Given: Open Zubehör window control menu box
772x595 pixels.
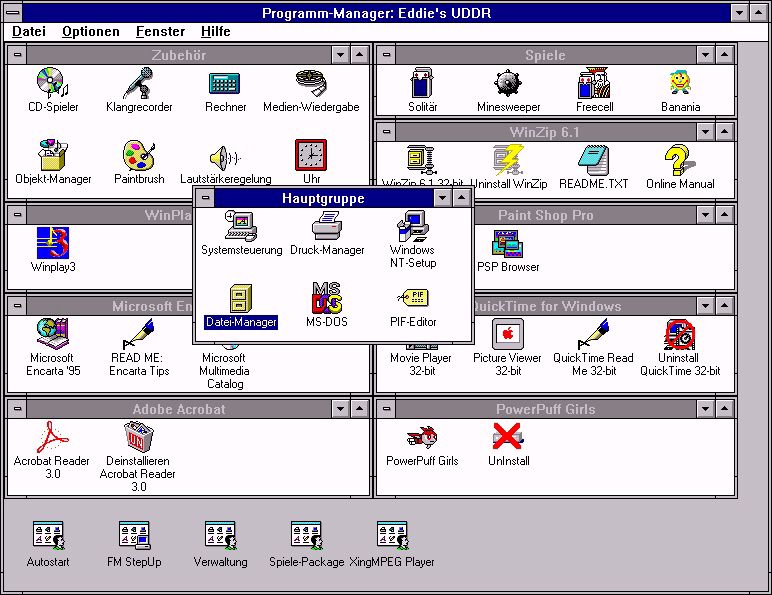Looking at the screenshot, I should coord(17,55).
